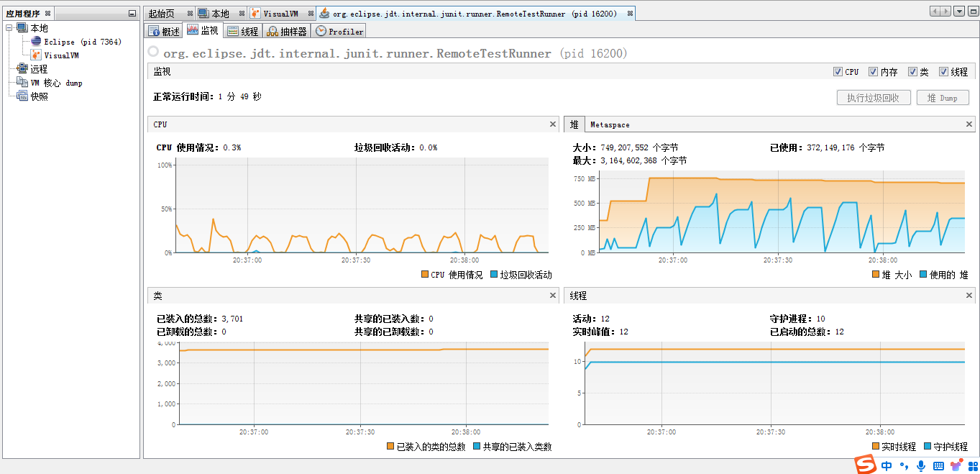Image resolution: width=980 pixels, height=474 pixels.
Task: Uncheck the 线程 threads checkbox
Action: tap(943, 72)
